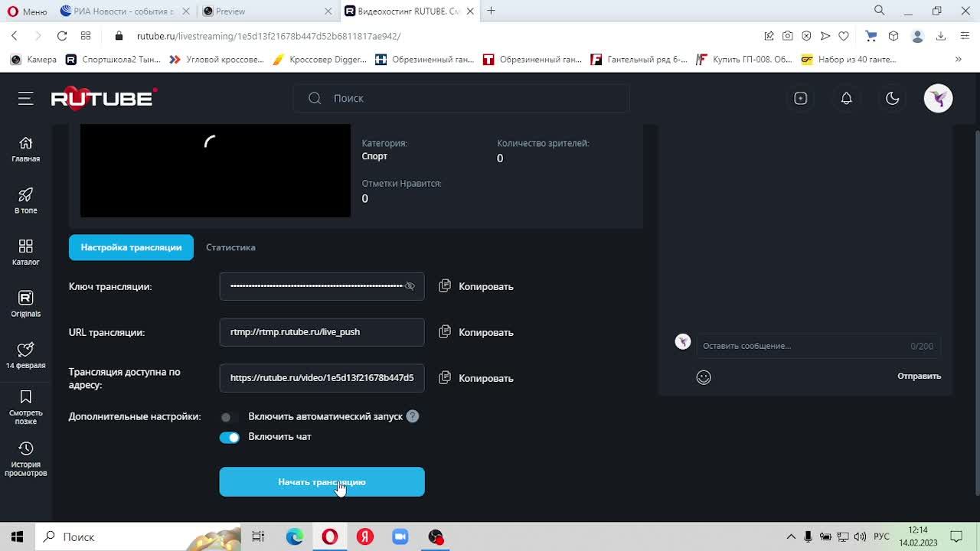This screenshot has width=980, height=551.
Task: Switch theme with the moon icon
Action: [x=892, y=98]
